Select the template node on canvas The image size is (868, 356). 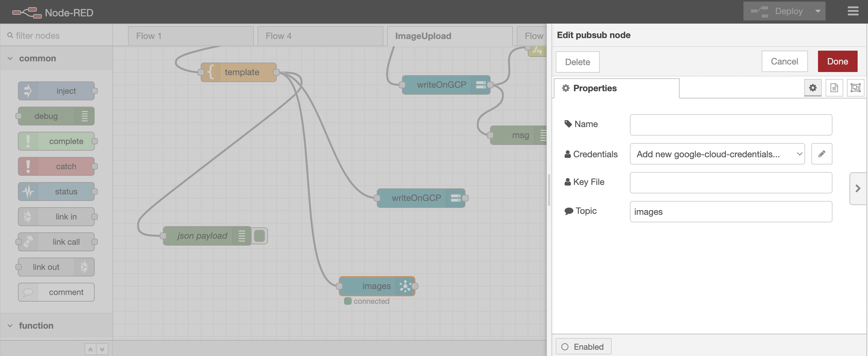point(239,72)
